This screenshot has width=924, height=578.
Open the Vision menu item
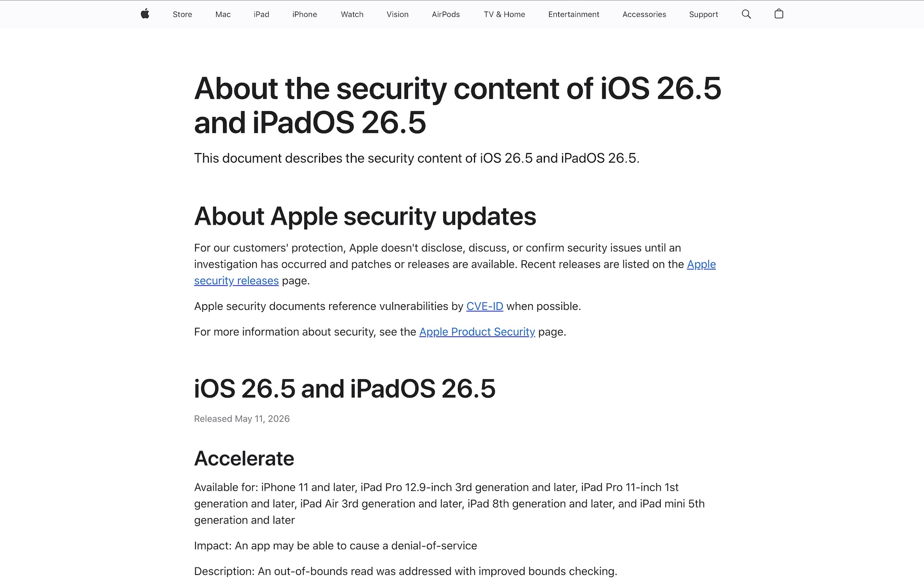pyautogui.click(x=398, y=14)
